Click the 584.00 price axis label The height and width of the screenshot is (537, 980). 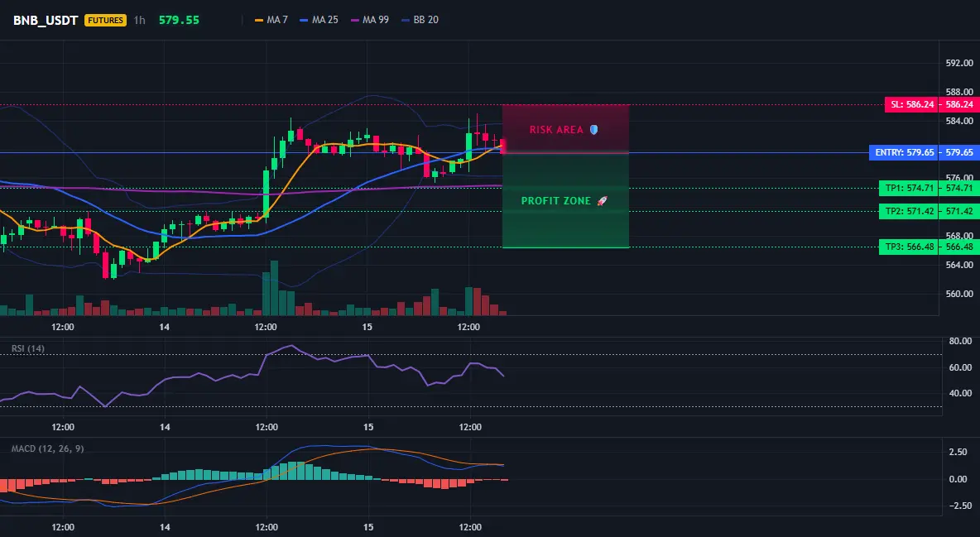point(959,121)
